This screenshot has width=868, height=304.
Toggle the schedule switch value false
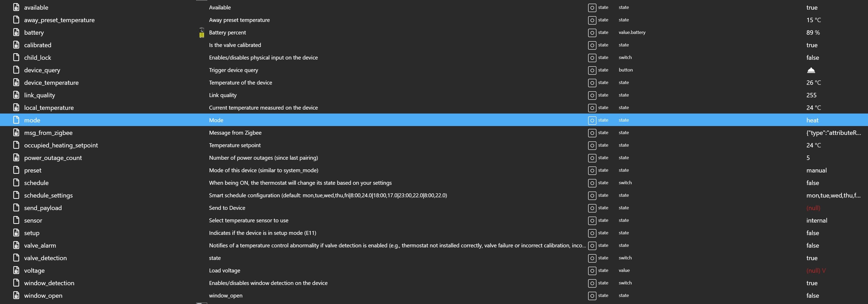point(812,183)
